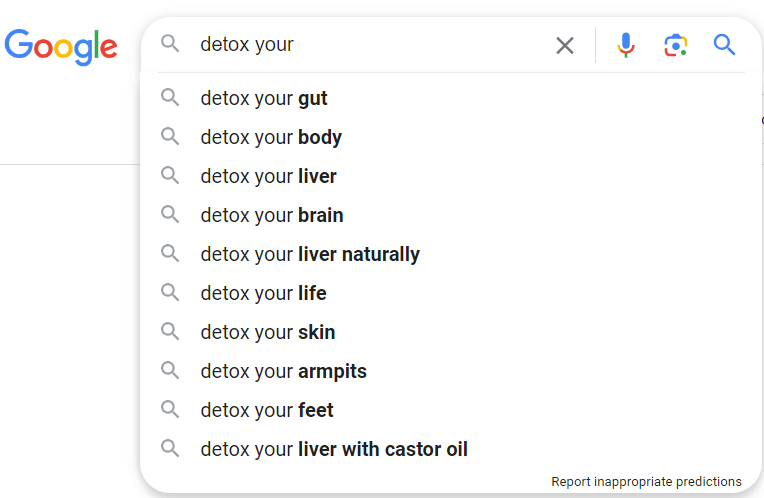The image size is (764, 498).
Task: Click 'Report inappropriate predictions' link
Action: coord(646,482)
